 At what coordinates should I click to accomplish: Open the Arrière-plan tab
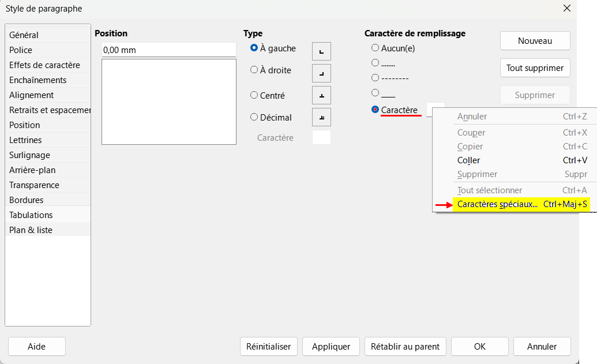(48, 170)
